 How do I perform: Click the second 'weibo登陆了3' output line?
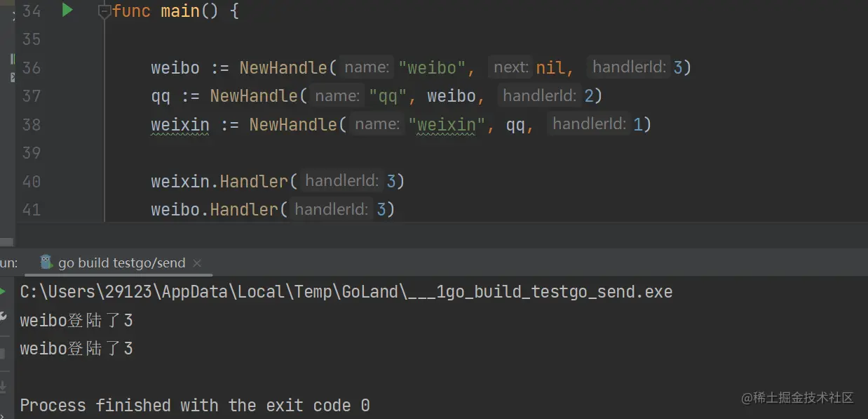tap(76, 349)
